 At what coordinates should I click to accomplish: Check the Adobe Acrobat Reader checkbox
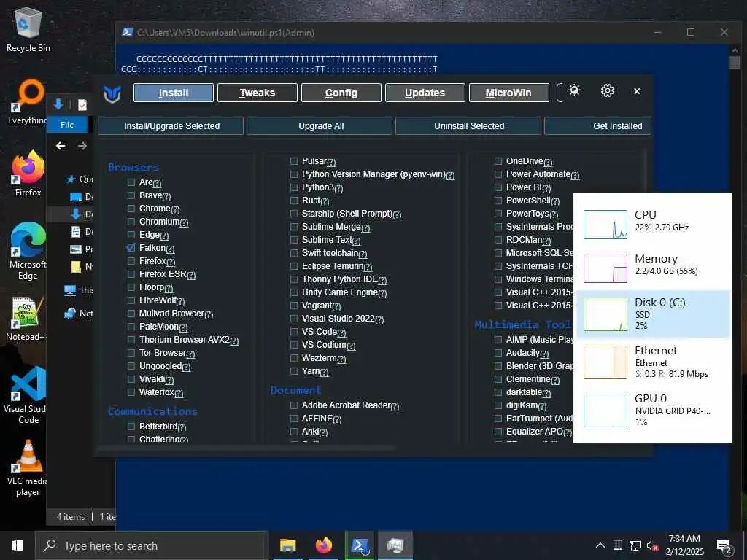tap(294, 405)
